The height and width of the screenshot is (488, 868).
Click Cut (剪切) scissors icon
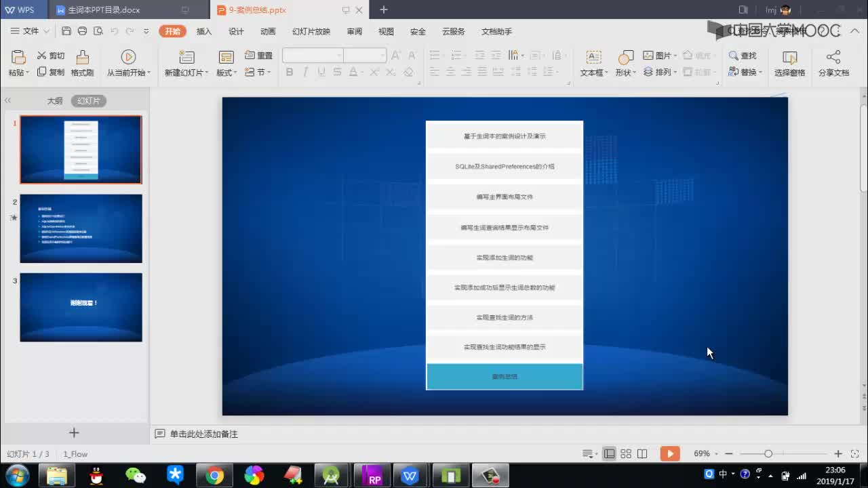(41, 56)
